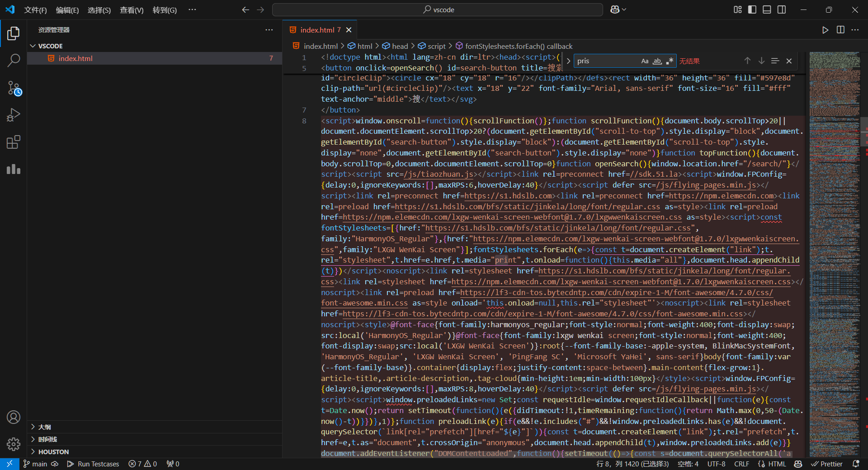Image resolution: width=868 pixels, height=470 pixels.
Task: Toggle Match Whole Word in the find widget
Action: click(657, 61)
